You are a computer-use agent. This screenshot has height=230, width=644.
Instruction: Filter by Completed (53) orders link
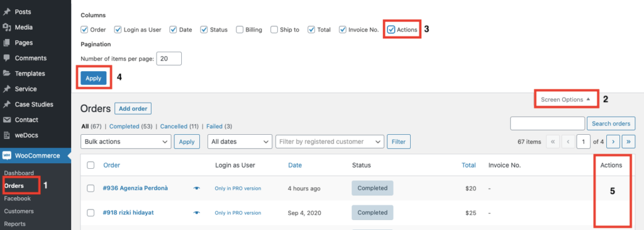coord(127,126)
